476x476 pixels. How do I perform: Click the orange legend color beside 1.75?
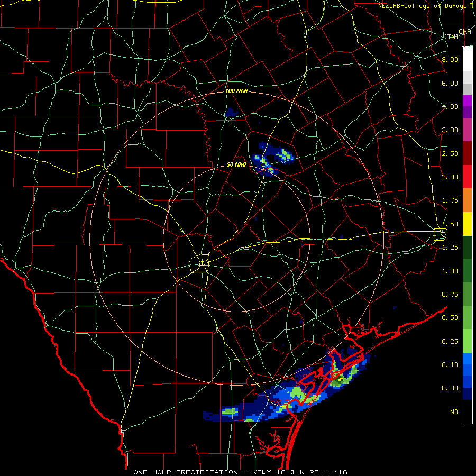(467, 200)
